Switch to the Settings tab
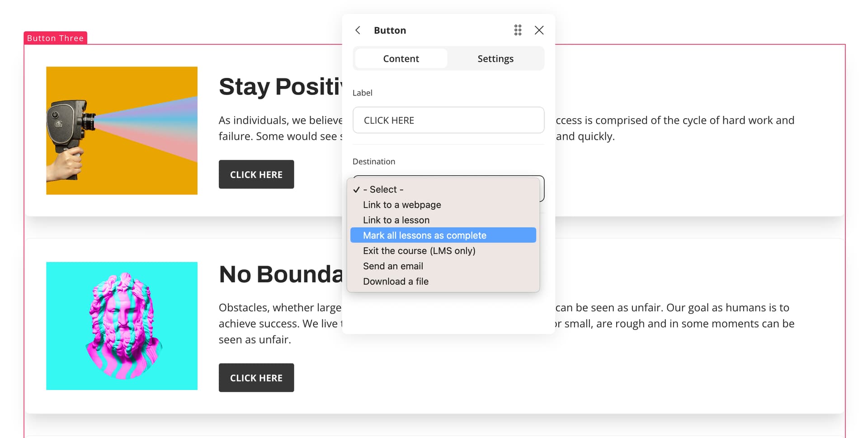868x438 pixels. pyautogui.click(x=495, y=59)
